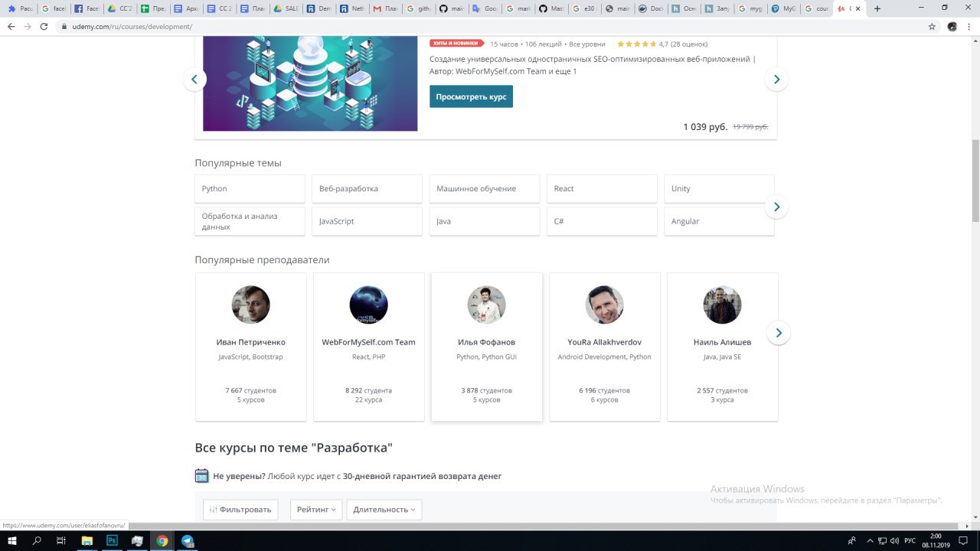Image resolution: width=980 pixels, height=551 pixels.
Task: Click featured course banner image
Action: click(x=310, y=83)
